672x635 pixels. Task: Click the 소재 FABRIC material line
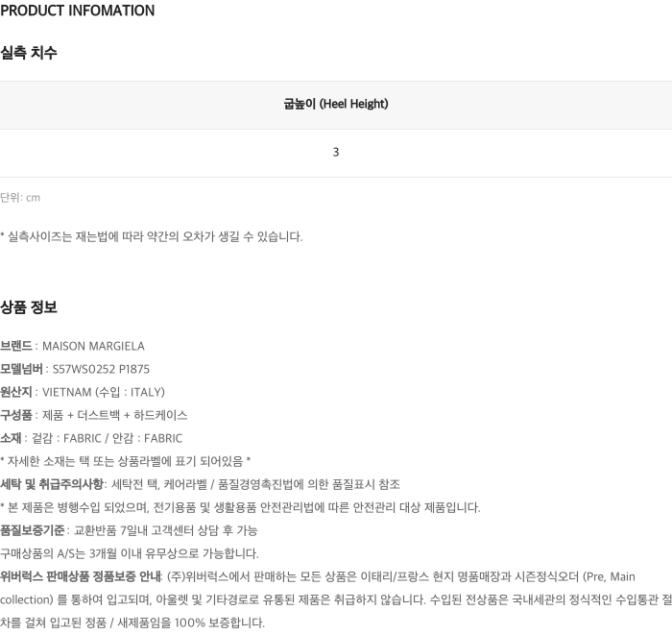tap(91, 438)
